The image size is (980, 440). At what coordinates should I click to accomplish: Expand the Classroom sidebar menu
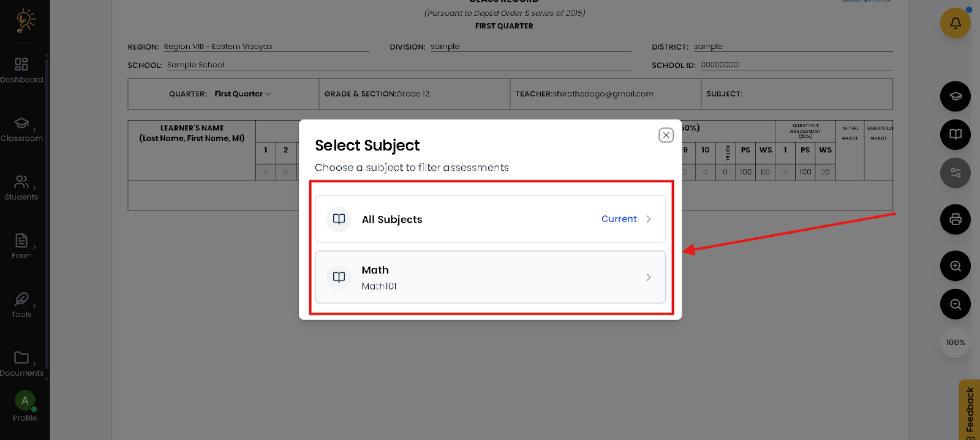tap(22, 130)
